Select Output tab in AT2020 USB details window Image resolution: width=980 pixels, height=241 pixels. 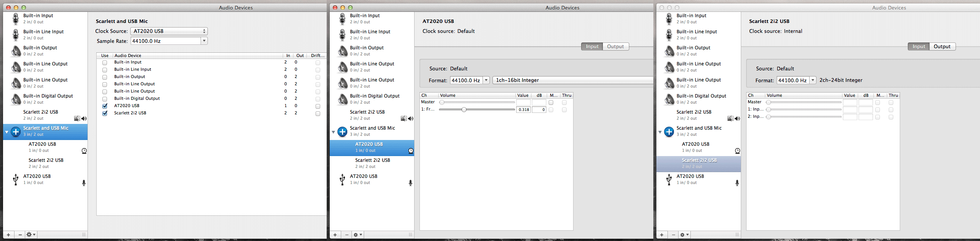pos(616,46)
